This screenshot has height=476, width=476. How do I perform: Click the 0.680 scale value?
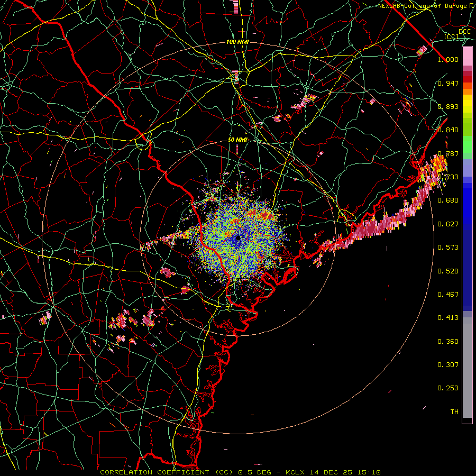(x=448, y=200)
